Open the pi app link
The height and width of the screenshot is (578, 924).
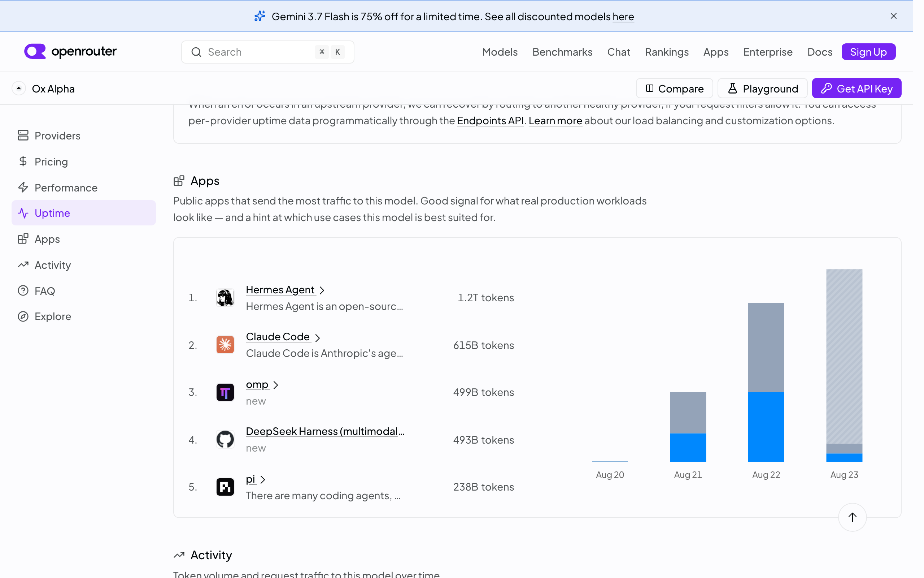point(250,479)
